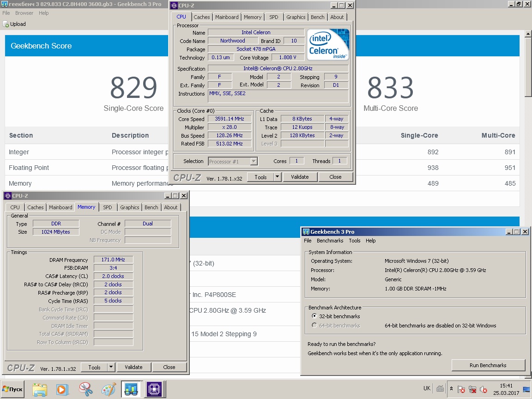Viewport: 532px width, 399px height.
Task: Click the 833 Multi-Core Score value
Action: point(391,88)
